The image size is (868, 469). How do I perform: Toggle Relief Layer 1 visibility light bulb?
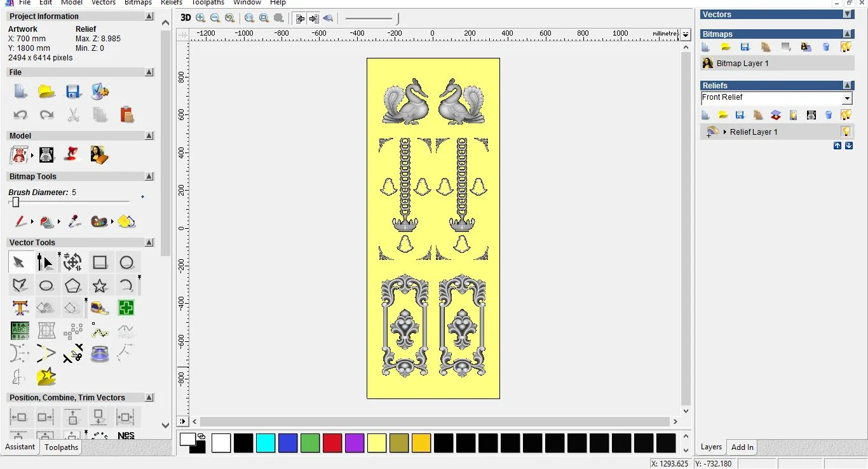point(846,132)
